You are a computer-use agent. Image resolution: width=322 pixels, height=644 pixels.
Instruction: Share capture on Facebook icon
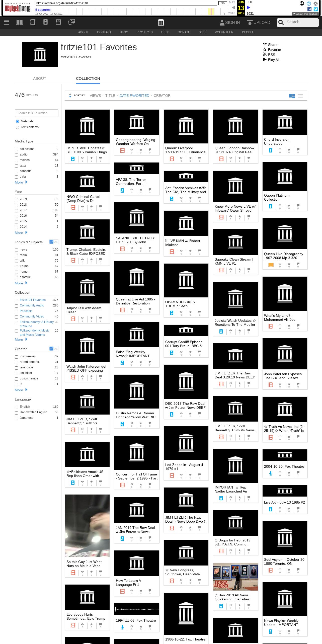309,9
